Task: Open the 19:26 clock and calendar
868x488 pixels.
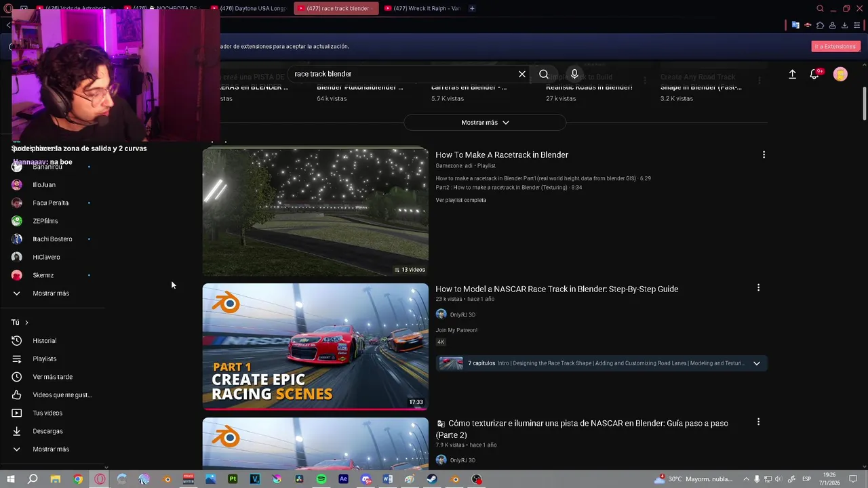Action: coord(829,479)
